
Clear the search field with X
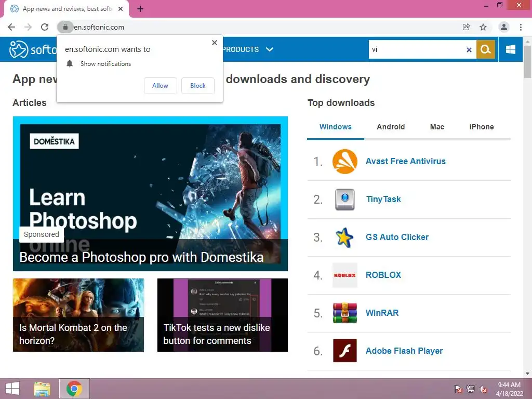click(x=469, y=50)
